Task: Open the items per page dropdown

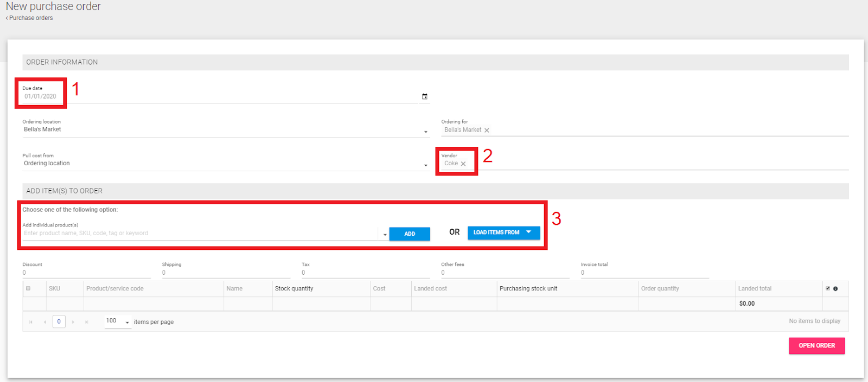Action: [127, 322]
